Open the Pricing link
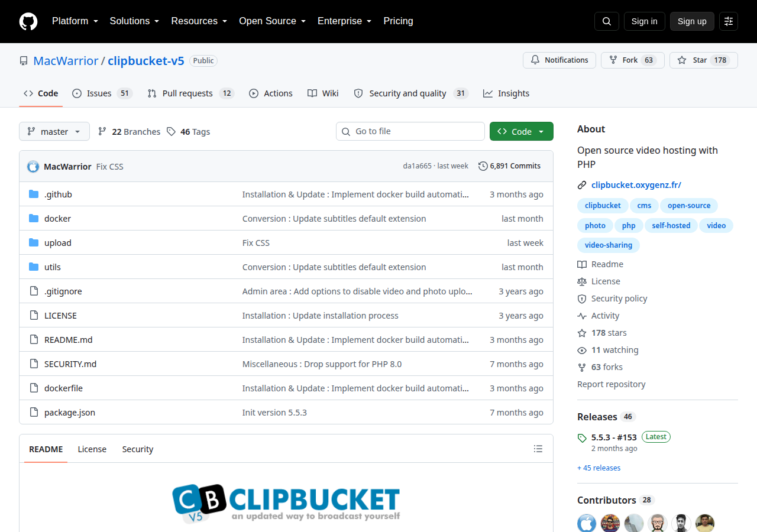757x532 pixels. [x=399, y=21]
